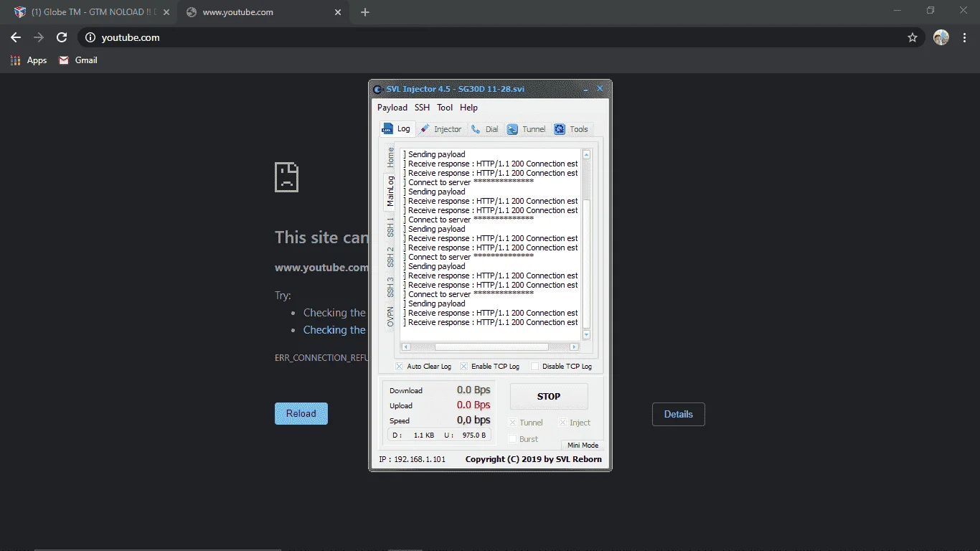The width and height of the screenshot is (980, 551).
Task: Close the SVL Injector window
Action: coord(600,89)
